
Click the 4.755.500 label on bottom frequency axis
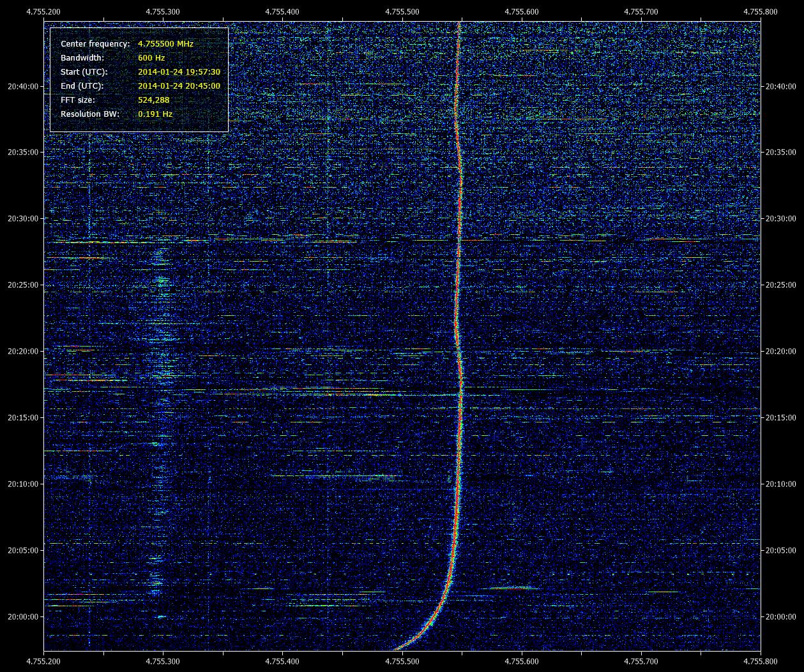(402, 662)
